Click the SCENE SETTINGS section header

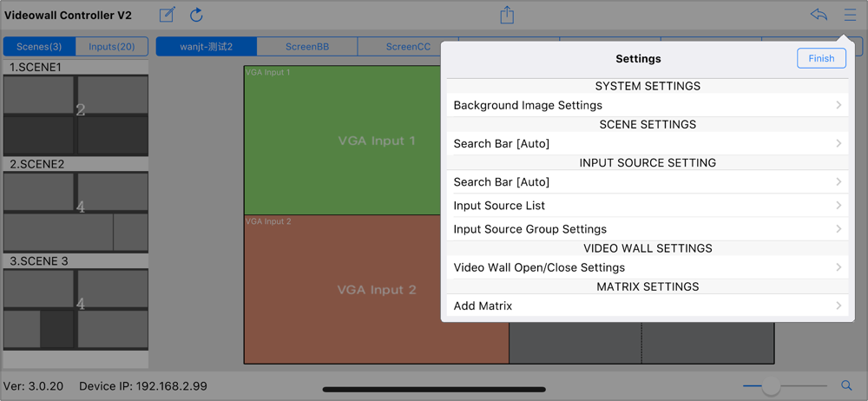tap(648, 125)
